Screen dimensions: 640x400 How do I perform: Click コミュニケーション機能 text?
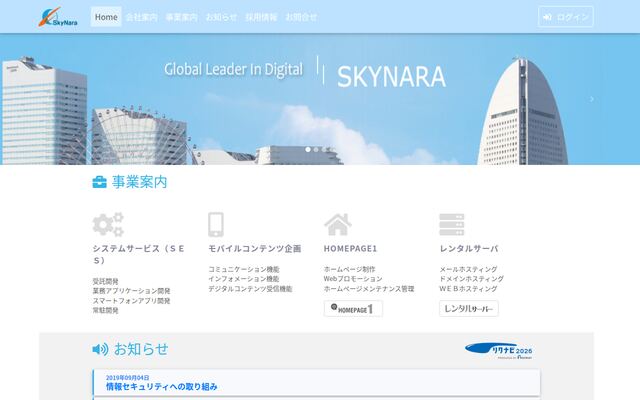pos(244,269)
